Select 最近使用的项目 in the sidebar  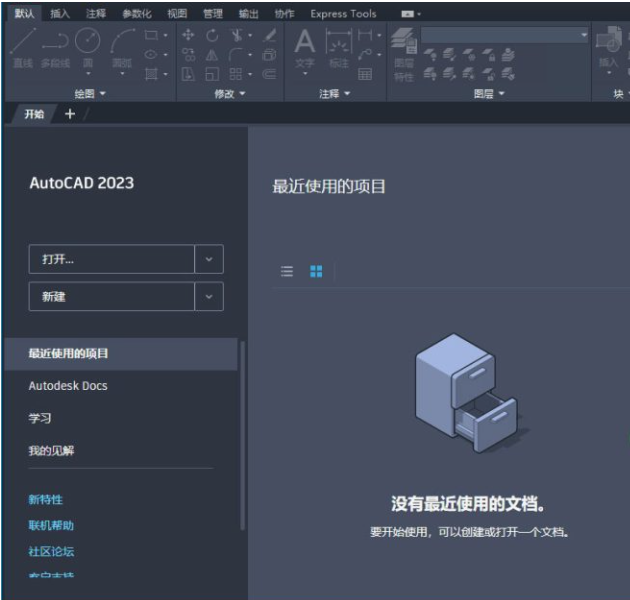pos(121,354)
